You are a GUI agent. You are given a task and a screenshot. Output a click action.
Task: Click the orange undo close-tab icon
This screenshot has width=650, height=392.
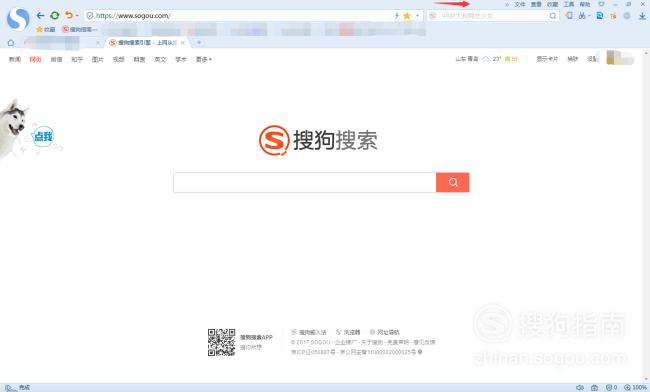coord(69,16)
